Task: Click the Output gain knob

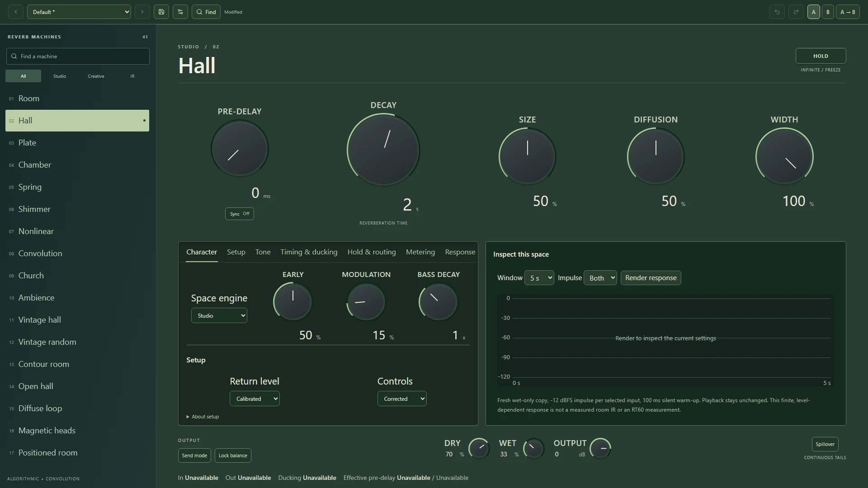Action: (600, 448)
